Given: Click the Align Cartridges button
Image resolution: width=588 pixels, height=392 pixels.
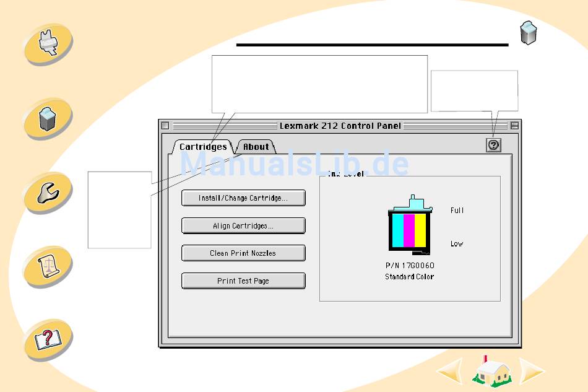Looking at the screenshot, I should tap(243, 226).
